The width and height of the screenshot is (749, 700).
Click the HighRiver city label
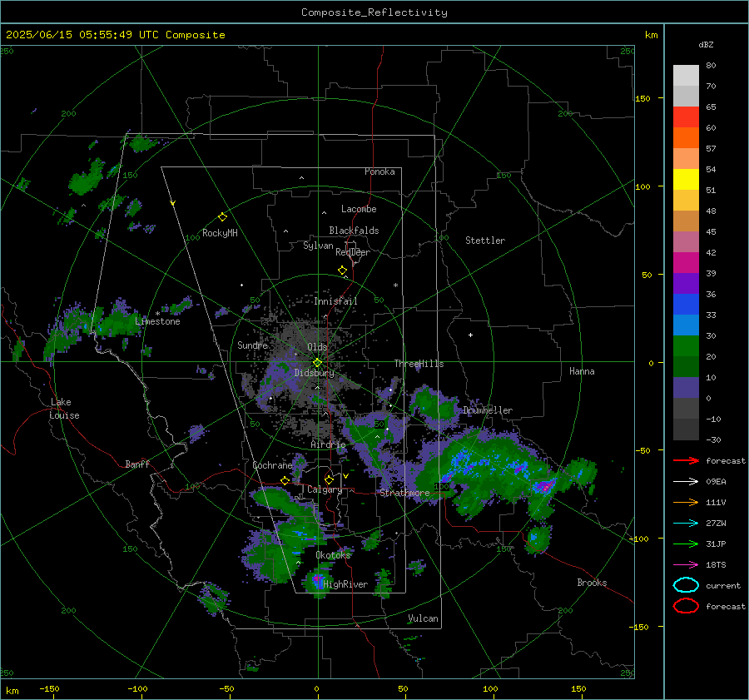[345, 584]
